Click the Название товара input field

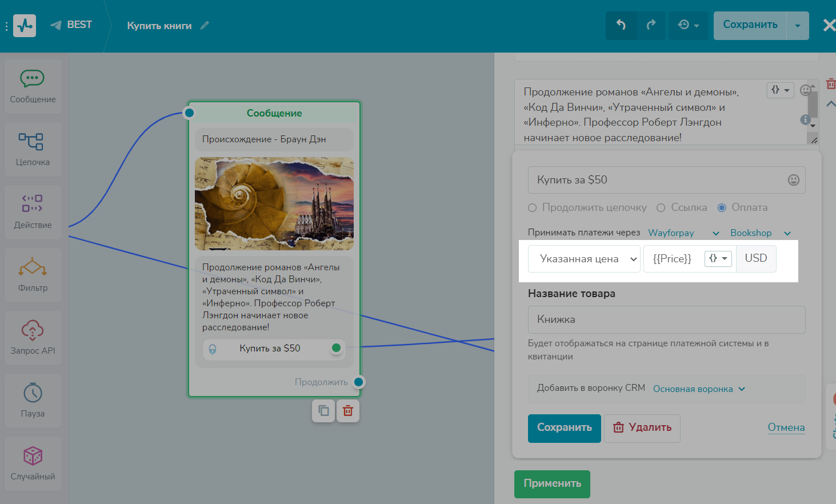(x=666, y=319)
